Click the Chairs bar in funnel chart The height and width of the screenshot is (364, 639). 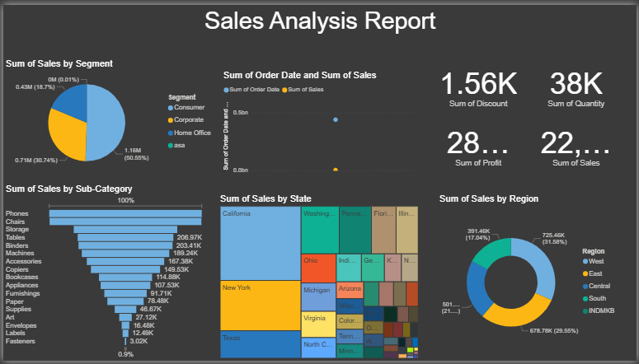coord(125,220)
